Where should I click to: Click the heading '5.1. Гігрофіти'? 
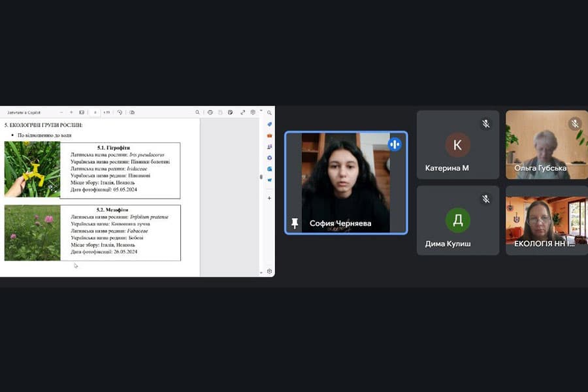113,148
